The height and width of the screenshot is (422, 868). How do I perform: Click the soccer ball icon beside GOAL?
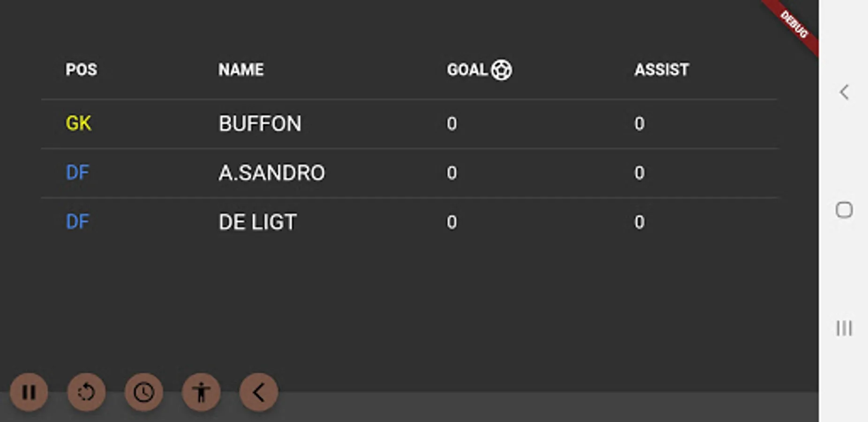(x=501, y=70)
